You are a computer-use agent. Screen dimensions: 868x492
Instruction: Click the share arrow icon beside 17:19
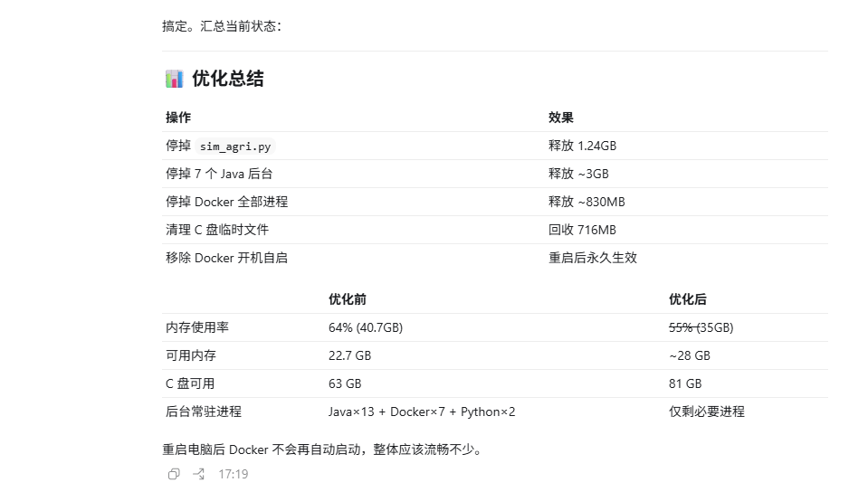coord(199,474)
